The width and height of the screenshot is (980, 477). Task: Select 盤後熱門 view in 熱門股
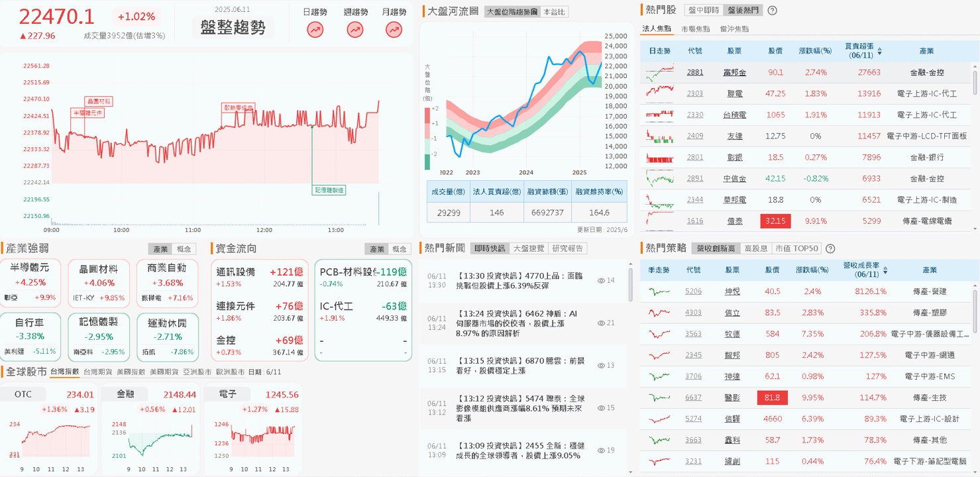(x=743, y=11)
